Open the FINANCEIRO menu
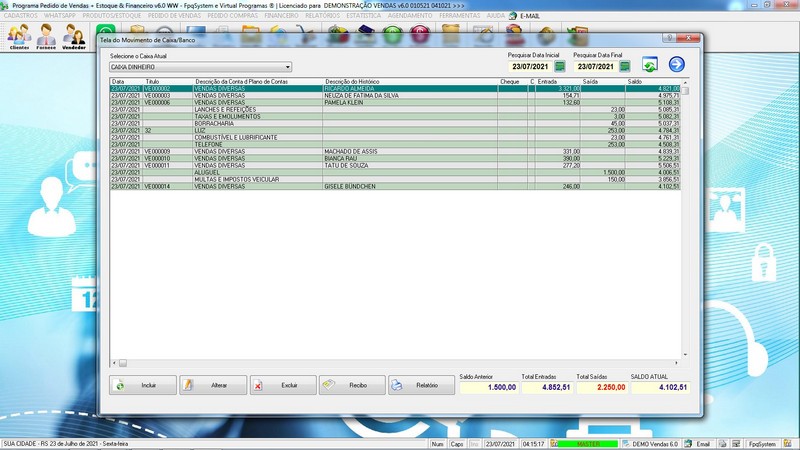 point(282,16)
